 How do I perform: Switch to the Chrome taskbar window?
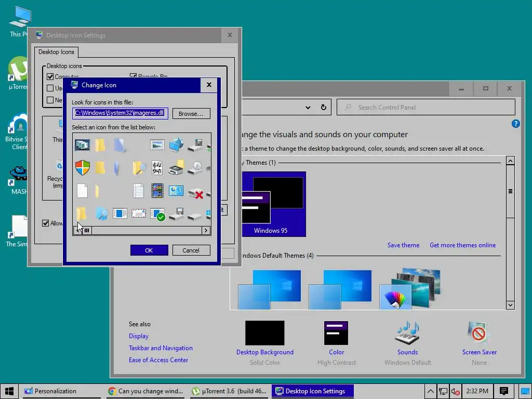(146, 391)
